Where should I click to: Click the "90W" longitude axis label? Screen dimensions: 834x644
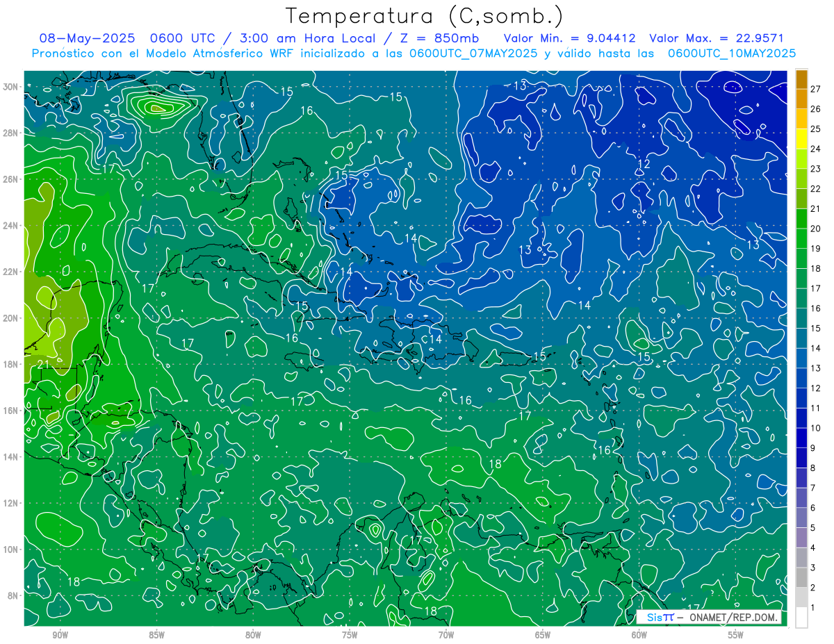(x=60, y=636)
